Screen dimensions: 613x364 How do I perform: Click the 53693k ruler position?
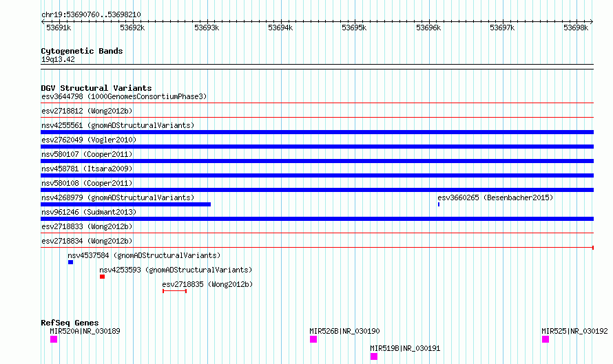coord(207,28)
